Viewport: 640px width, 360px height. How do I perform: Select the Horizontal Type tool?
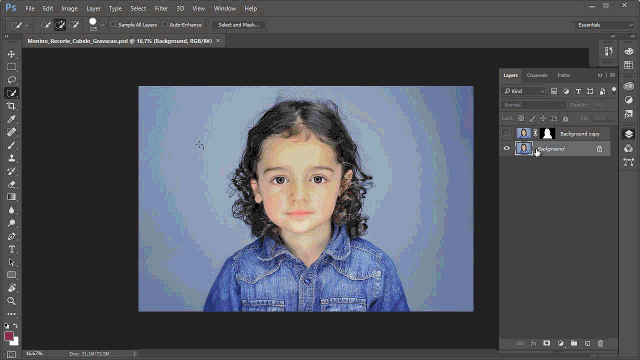coord(11,249)
